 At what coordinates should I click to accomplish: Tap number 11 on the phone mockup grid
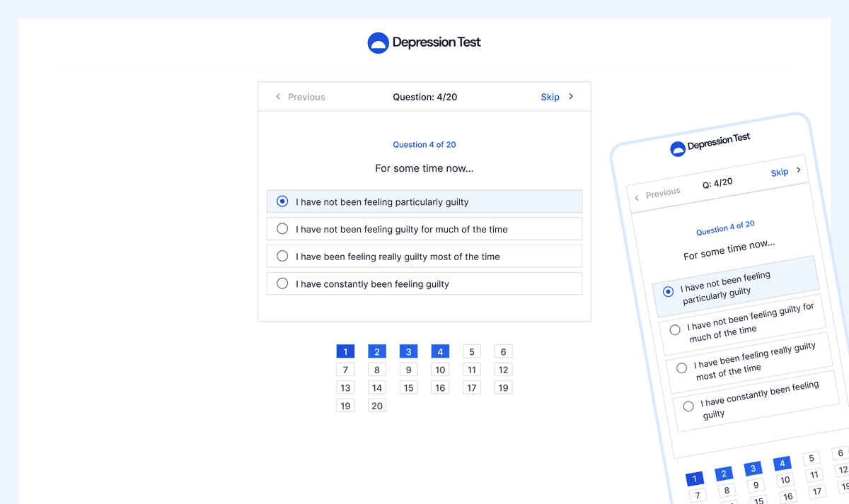tap(814, 475)
